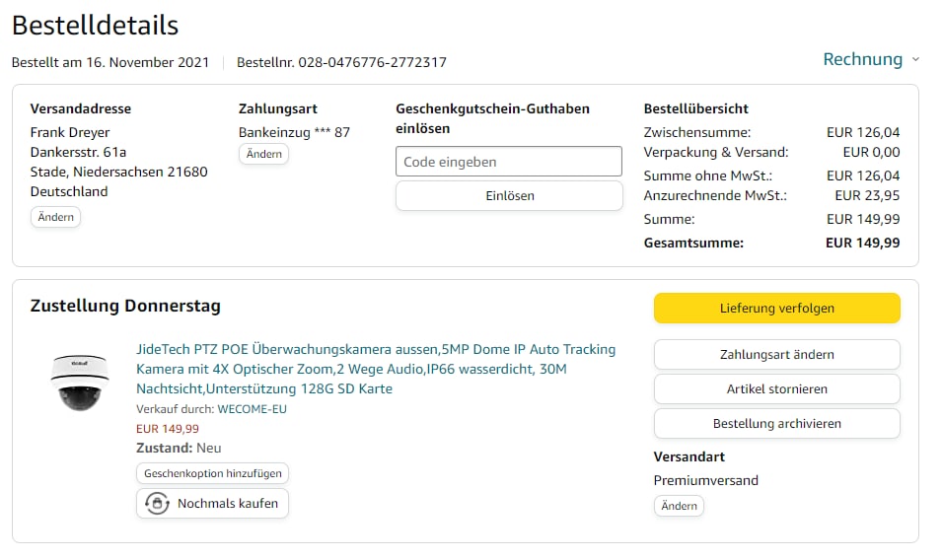This screenshot has width=942, height=560.
Task: Visit seller WECOME-EU link
Action: (252, 409)
